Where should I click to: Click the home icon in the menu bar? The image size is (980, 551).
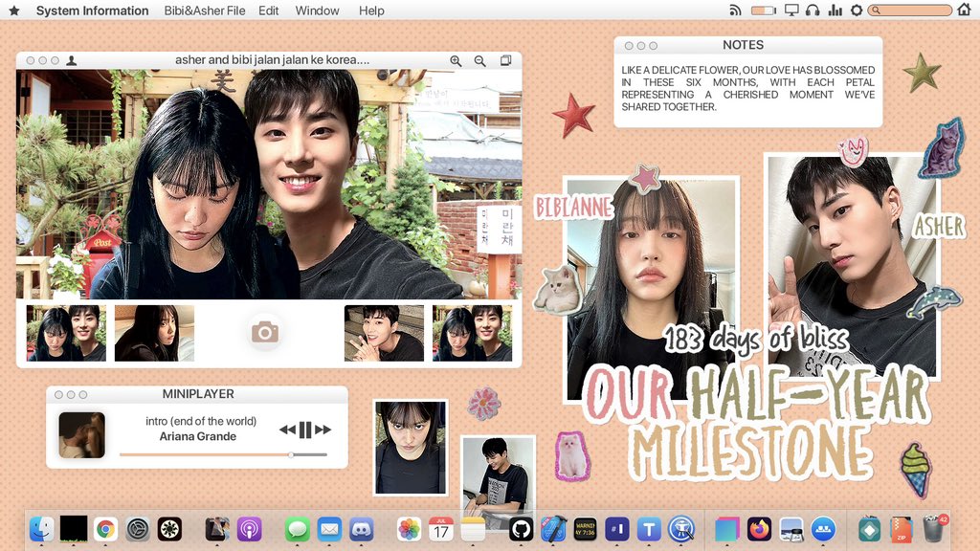[965, 10]
